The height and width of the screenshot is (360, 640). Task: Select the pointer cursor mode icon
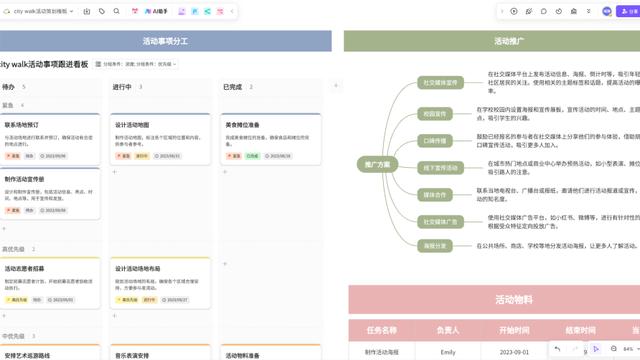(x=596, y=349)
